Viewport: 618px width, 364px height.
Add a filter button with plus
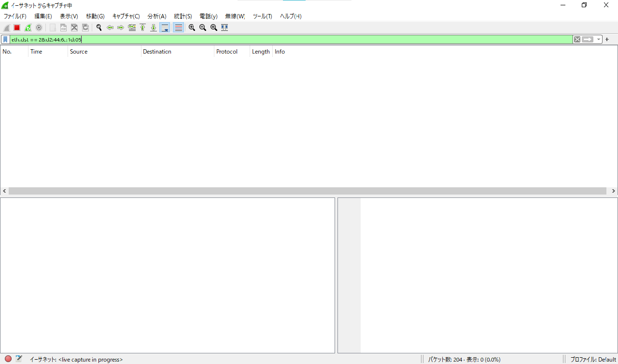coord(607,40)
